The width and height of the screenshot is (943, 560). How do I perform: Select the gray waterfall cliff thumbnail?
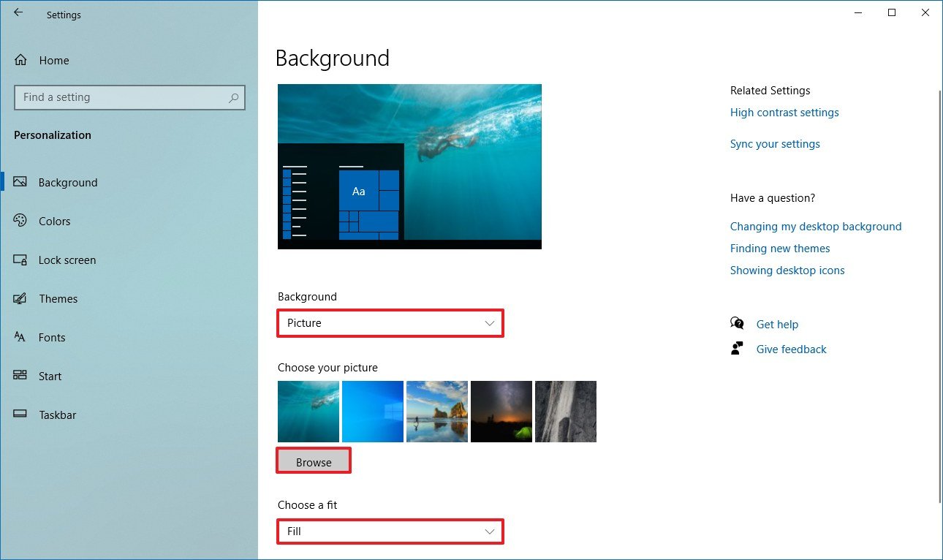566,411
